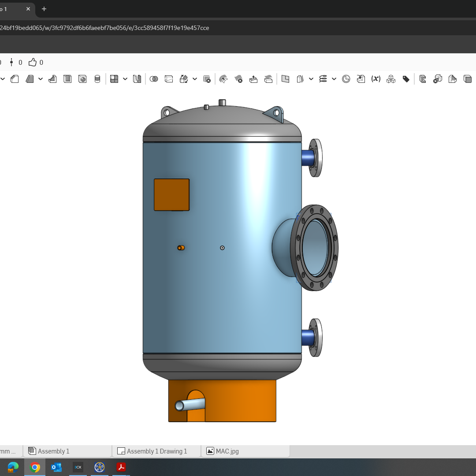Click the thumbs-up like button
476x476 pixels.
(x=31, y=62)
